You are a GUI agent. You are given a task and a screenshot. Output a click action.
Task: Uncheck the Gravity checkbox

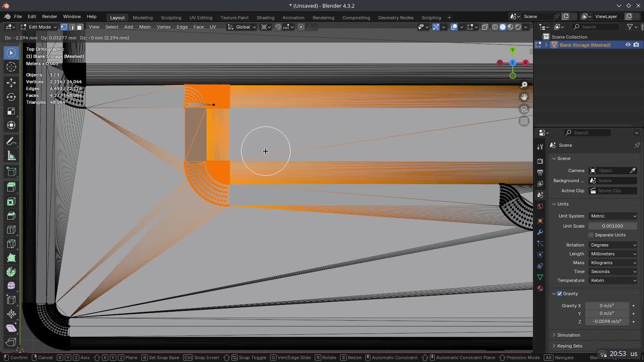[559, 294]
